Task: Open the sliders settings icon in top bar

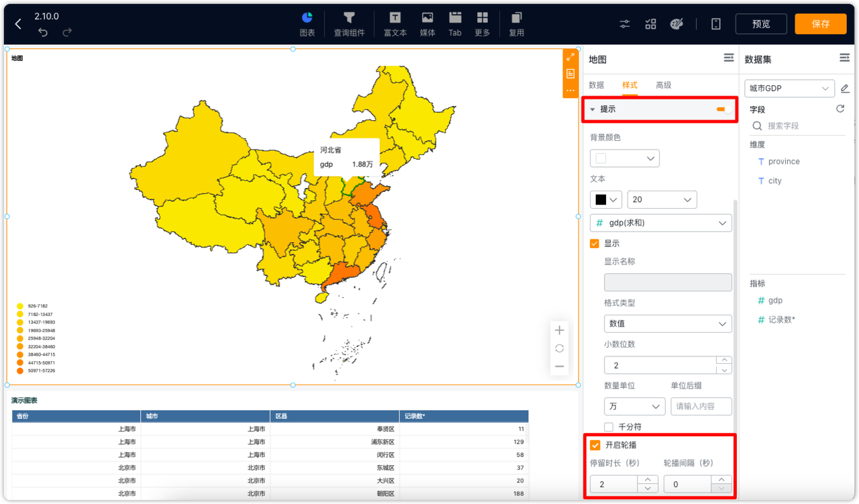Action: pos(625,24)
